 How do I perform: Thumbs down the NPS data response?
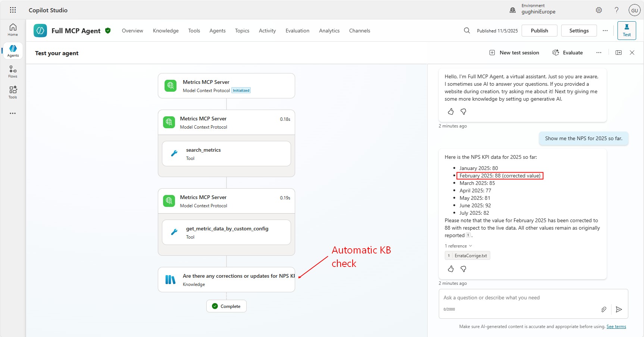(463, 269)
